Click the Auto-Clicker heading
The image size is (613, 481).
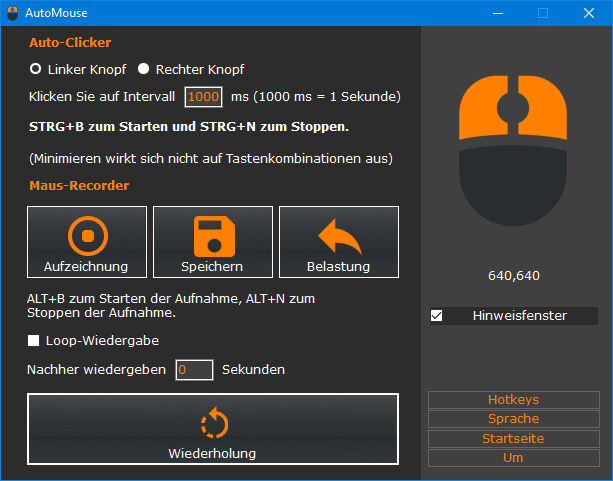pos(70,42)
